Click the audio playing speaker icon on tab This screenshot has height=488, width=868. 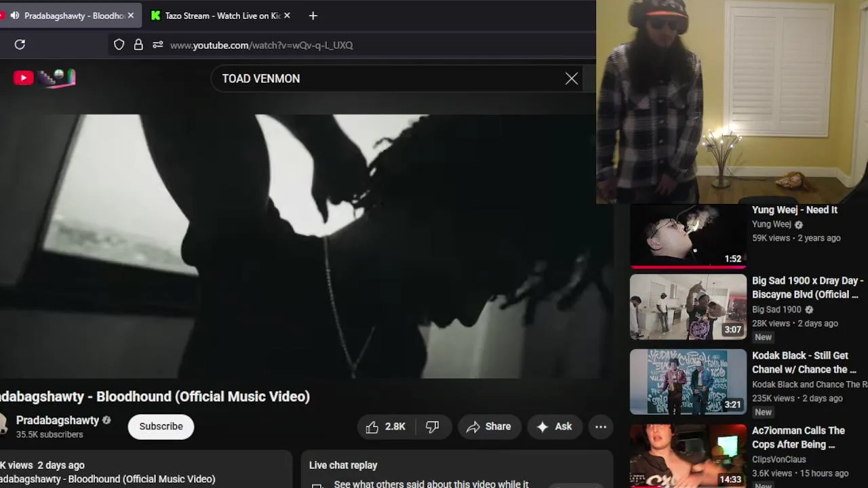(14, 16)
